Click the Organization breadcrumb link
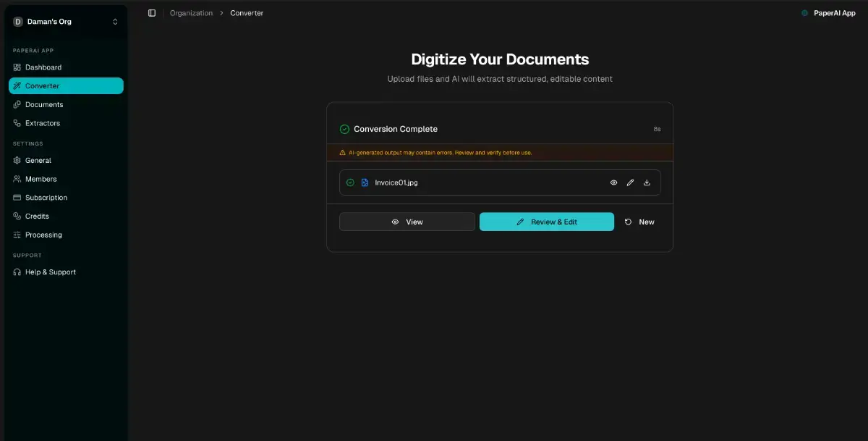 click(x=191, y=13)
